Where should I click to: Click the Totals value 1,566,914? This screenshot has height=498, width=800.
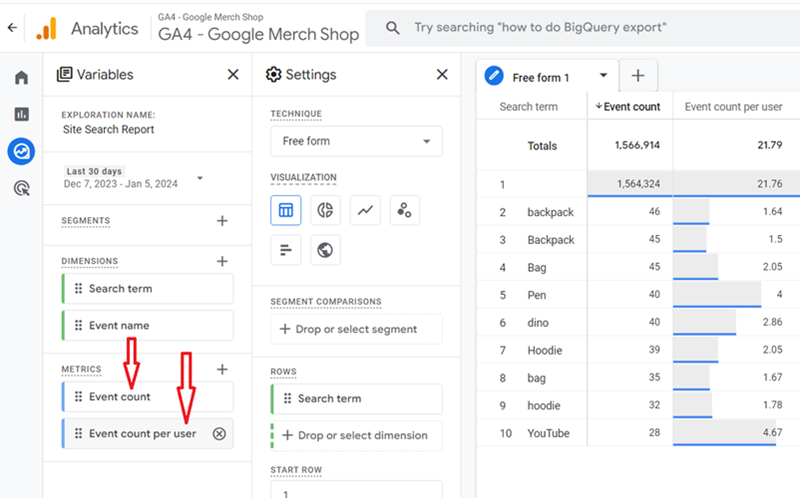click(x=637, y=145)
